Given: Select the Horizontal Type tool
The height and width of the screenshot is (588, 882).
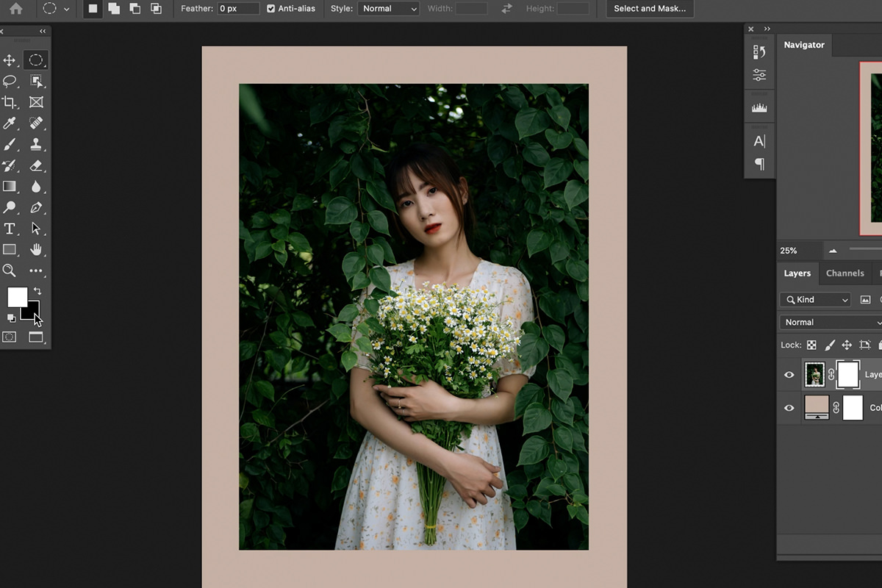Looking at the screenshot, I should 10,229.
